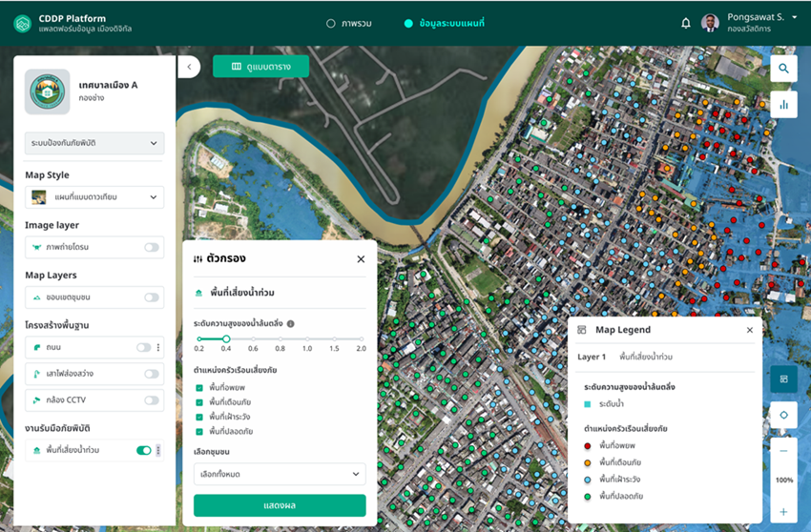The height and width of the screenshot is (532, 811).
Task: Switch to the ภาพรวม tab
Action: pos(350,23)
